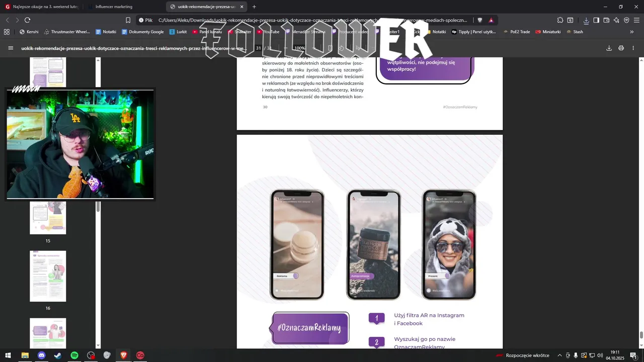Reload the current page
The image size is (644, 362).
(27, 20)
